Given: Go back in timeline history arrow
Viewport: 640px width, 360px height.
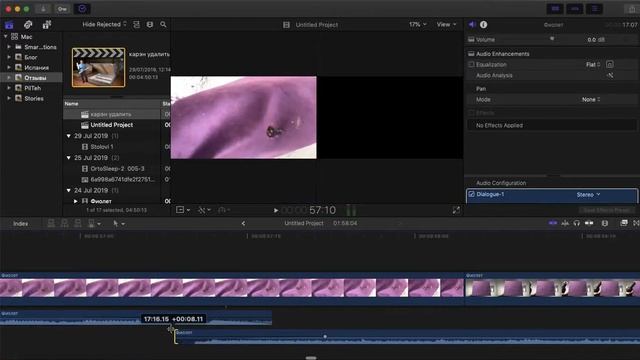Looking at the screenshot, I should point(243,223).
